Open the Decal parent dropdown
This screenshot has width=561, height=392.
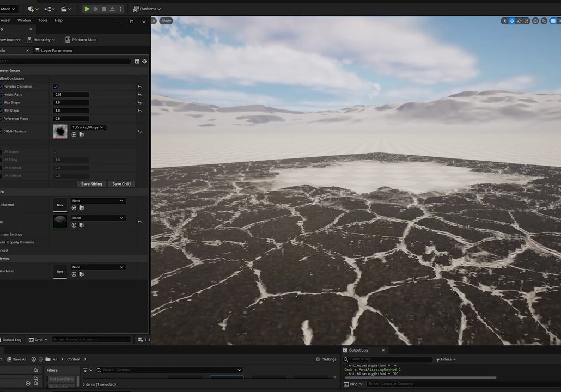pyautogui.click(x=98, y=218)
